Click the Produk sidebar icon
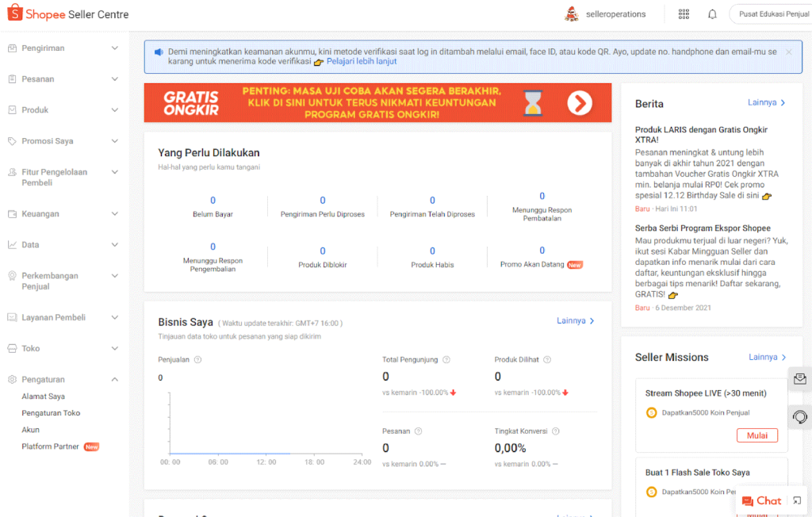This screenshot has width=812, height=517. (13, 110)
